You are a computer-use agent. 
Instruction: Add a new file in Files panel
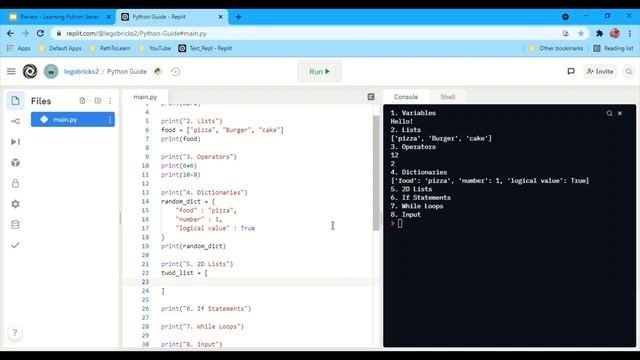point(82,101)
